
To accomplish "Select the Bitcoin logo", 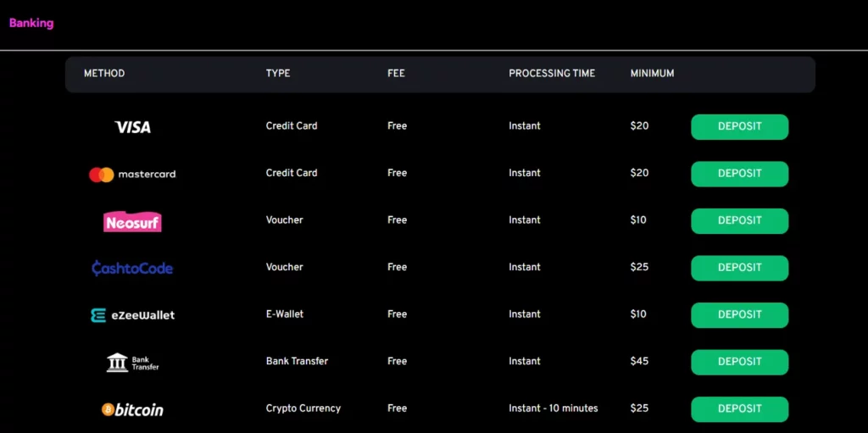I will pos(132,410).
